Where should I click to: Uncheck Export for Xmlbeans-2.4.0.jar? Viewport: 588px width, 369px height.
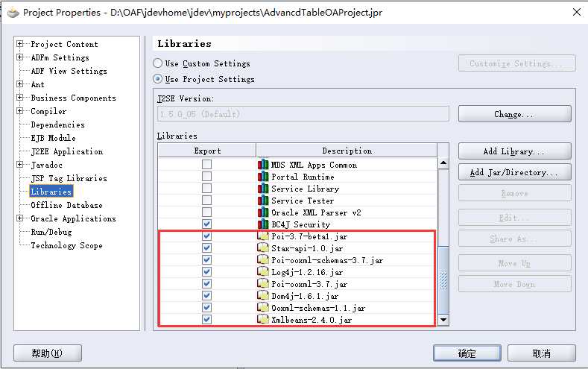click(x=206, y=320)
